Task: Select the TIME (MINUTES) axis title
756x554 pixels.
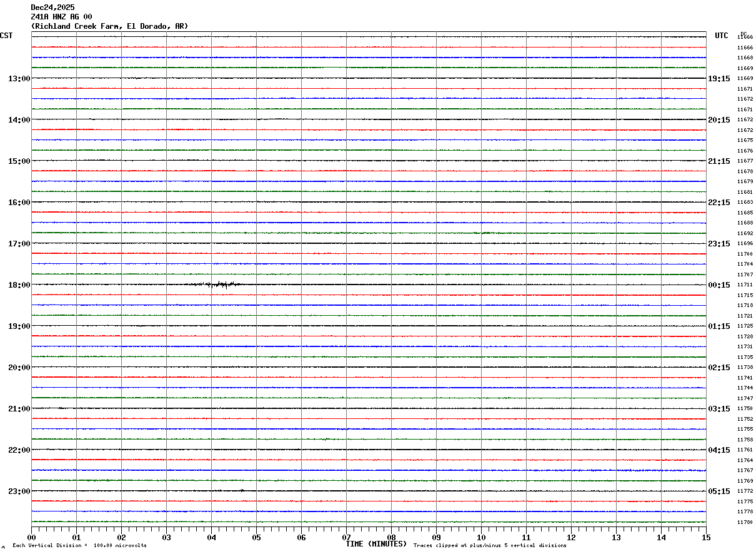Action: pyautogui.click(x=376, y=544)
